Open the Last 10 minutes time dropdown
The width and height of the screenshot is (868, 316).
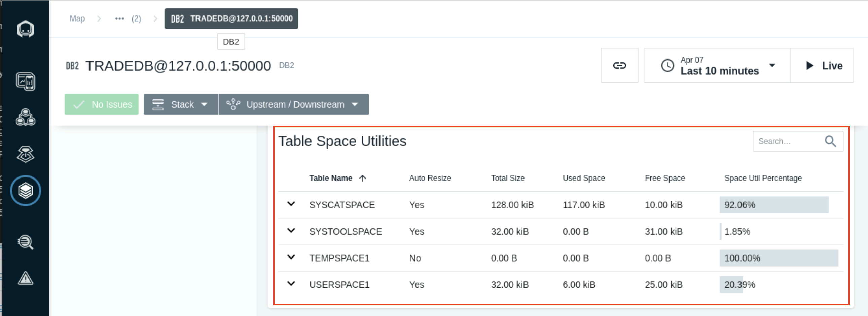coord(717,65)
